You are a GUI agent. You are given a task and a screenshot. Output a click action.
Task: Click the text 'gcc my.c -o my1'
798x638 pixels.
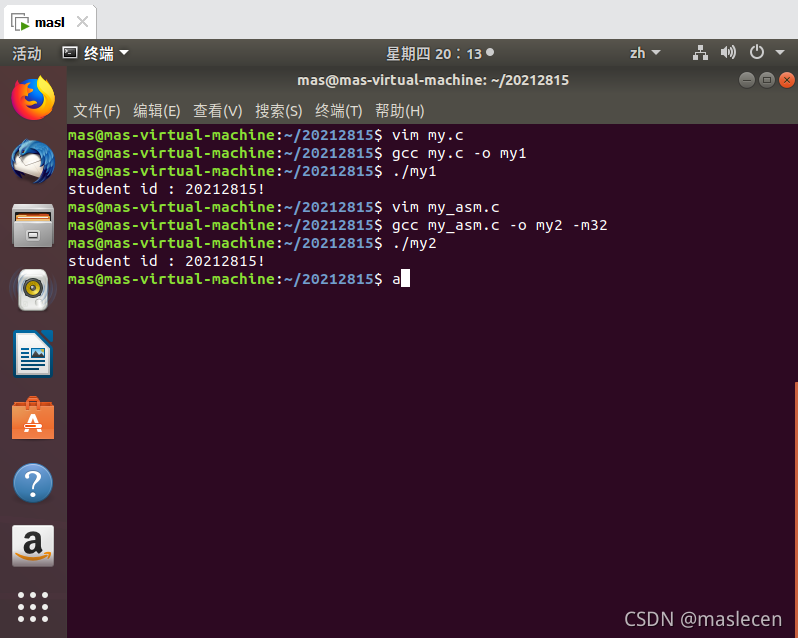pos(459,153)
